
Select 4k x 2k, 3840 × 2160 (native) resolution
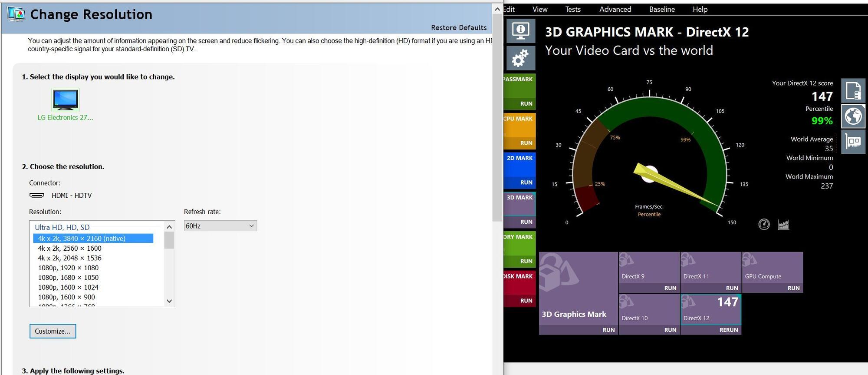(93, 239)
